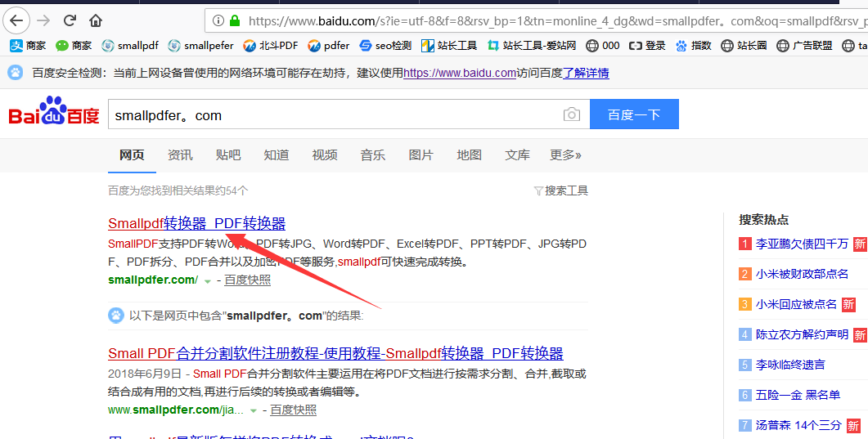Open the second 商家 bookmark with green icon

coord(73,46)
